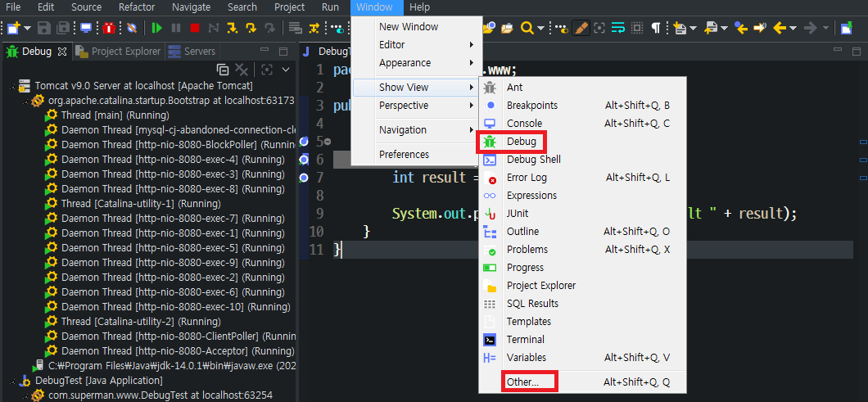The height and width of the screenshot is (402, 868).
Task: Click the Open Task folder icon
Action: (x=507, y=28)
